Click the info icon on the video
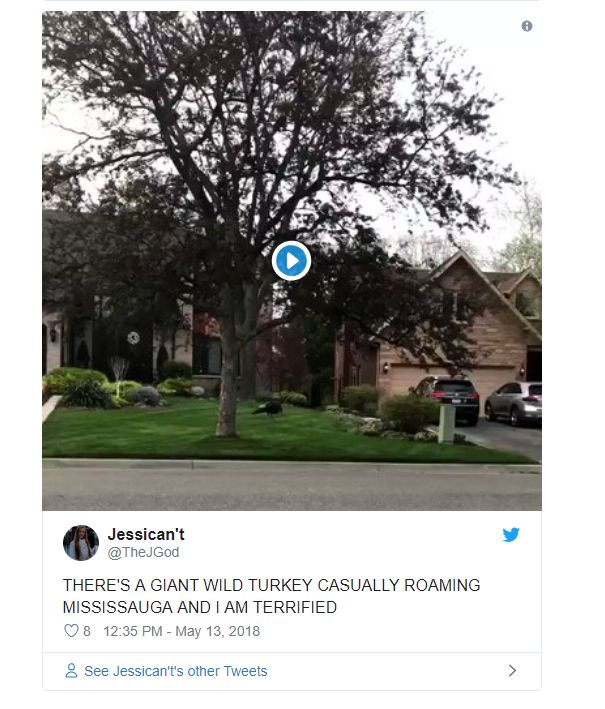The height and width of the screenshot is (709, 605). pyautogui.click(x=527, y=26)
